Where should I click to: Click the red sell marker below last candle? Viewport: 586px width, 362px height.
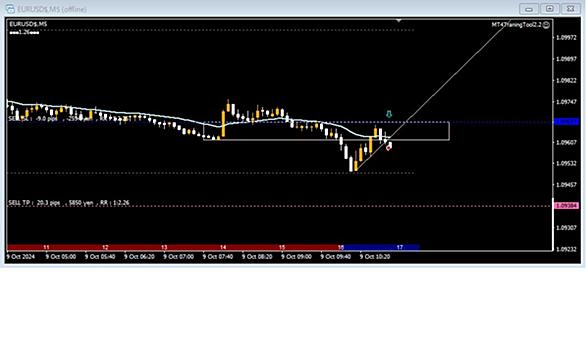[389, 148]
